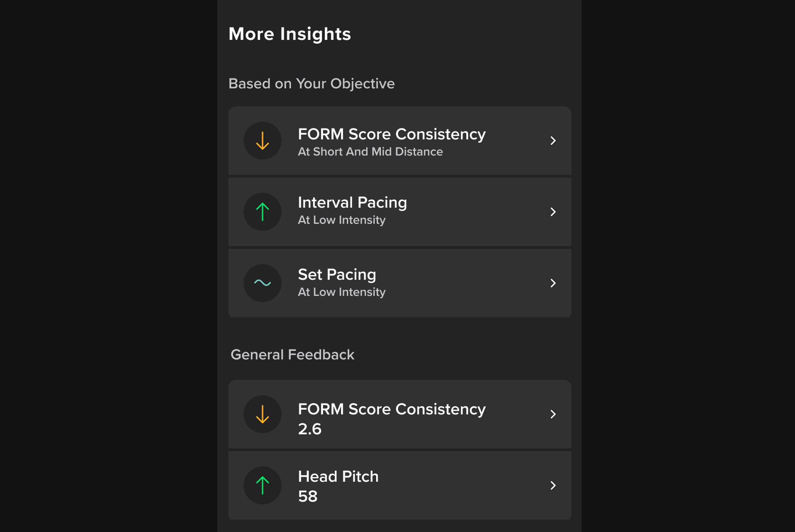Open FORM Score Consistency under General Feedback
The height and width of the screenshot is (532, 795).
[391, 409]
